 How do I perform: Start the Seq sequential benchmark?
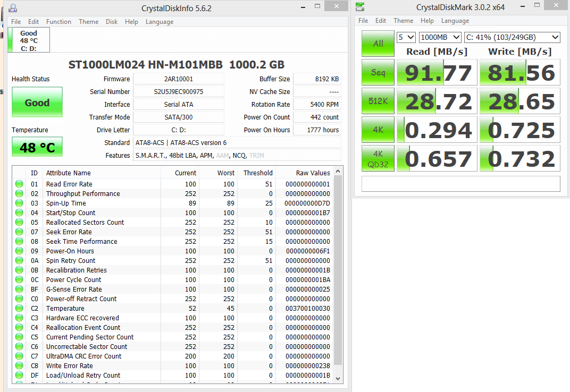[378, 72]
